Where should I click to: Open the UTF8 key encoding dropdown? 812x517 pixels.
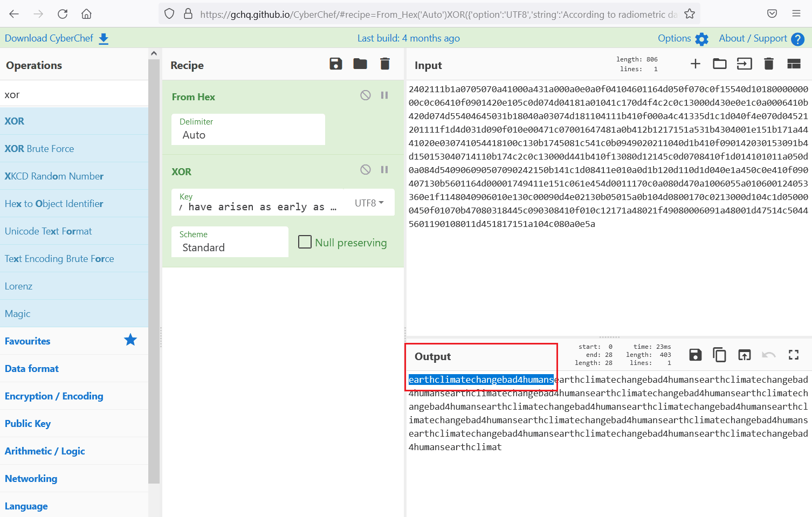(x=369, y=203)
